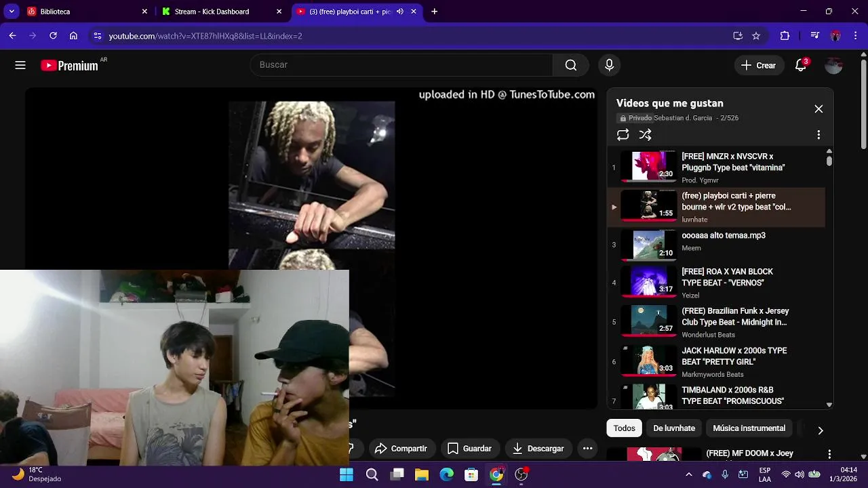
Task: Open Windows taskbar search
Action: tap(372, 474)
